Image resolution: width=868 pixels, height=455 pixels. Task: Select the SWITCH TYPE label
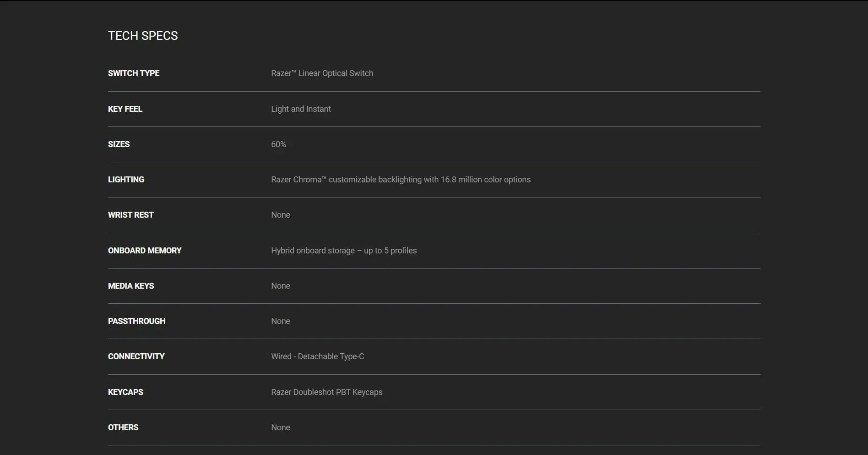point(134,73)
